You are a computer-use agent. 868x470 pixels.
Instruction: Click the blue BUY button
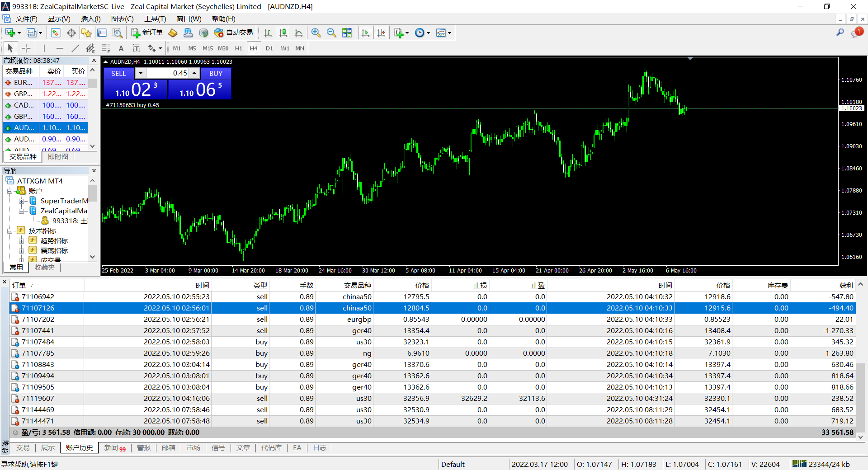(x=216, y=73)
